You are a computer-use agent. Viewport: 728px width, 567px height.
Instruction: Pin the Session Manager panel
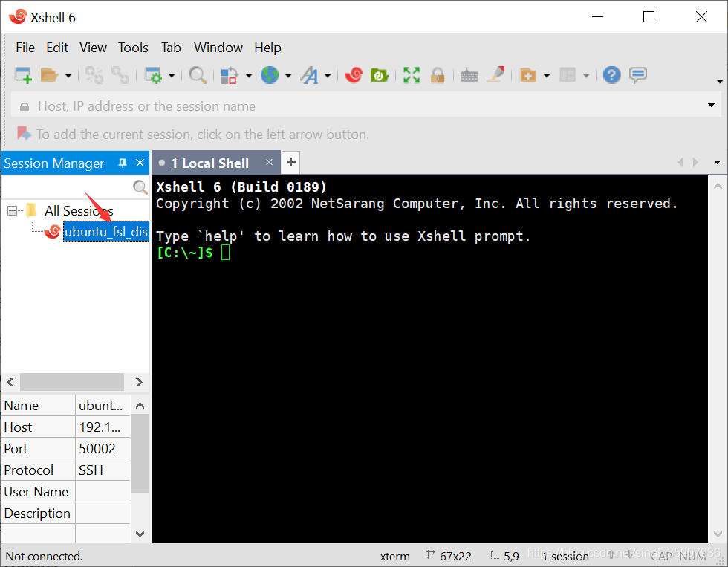click(122, 163)
